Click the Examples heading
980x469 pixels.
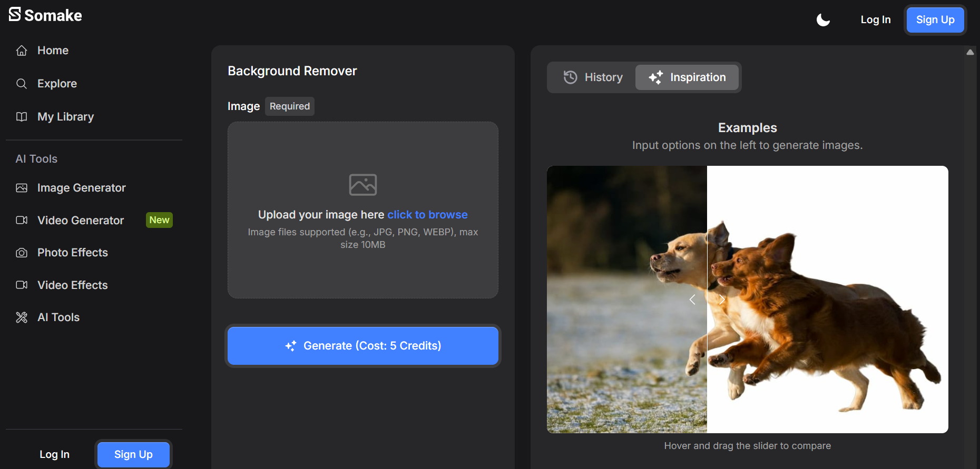tap(748, 128)
